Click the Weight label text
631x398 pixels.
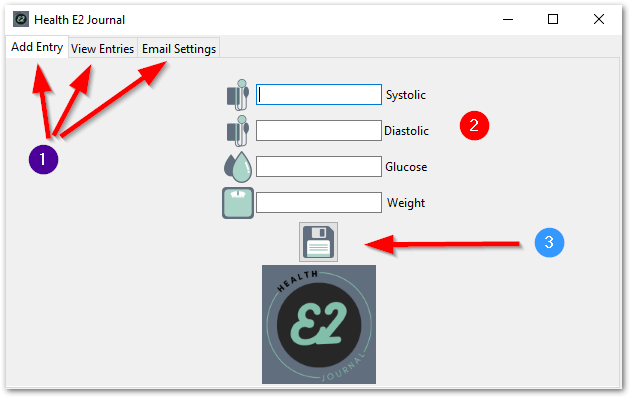click(x=406, y=203)
